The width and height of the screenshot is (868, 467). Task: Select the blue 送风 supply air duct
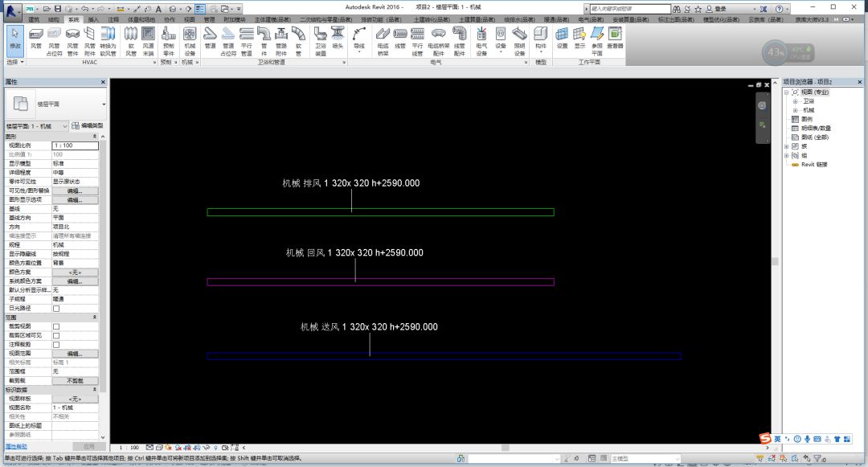[444, 356]
